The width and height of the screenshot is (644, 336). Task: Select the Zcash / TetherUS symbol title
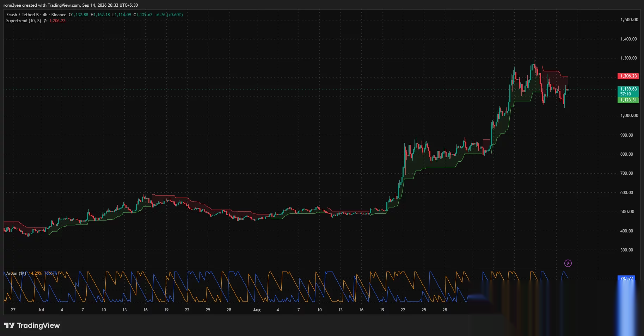coord(22,15)
